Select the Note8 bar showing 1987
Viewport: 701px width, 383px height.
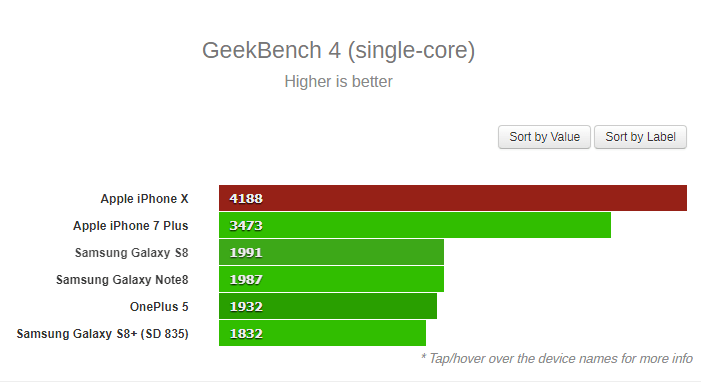pos(331,279)
